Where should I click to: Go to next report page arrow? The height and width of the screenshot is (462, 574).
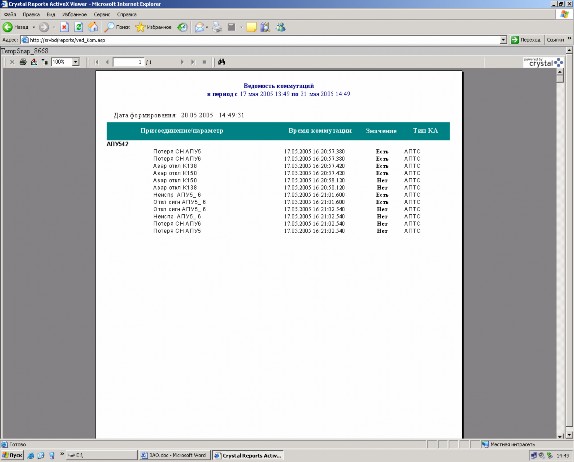[x=182, y=62]
